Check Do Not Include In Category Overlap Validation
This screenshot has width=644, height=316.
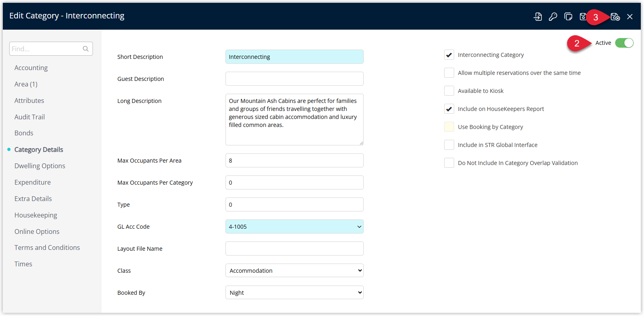click(449, 163)
